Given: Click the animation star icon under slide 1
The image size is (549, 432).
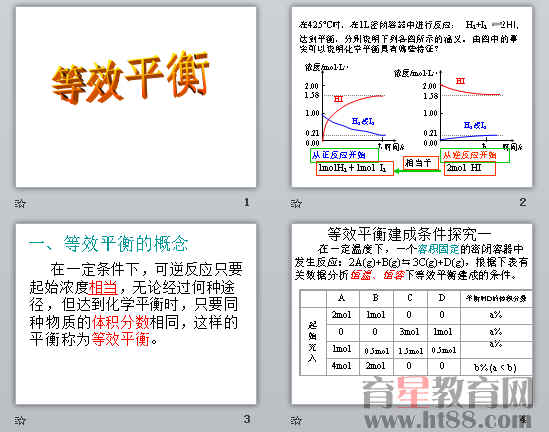Looking at the screenshot, I should 20,203.
